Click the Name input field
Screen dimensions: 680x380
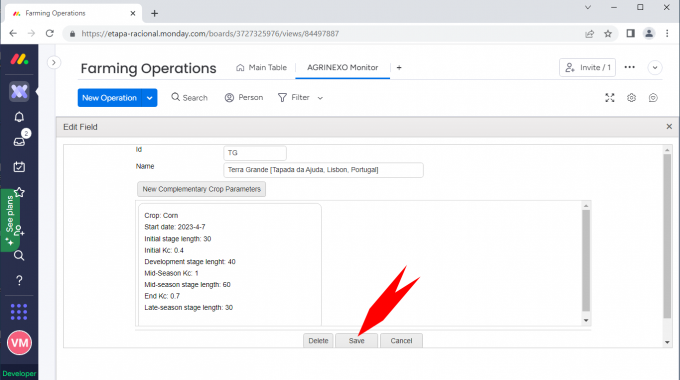[x=324, y=170]
